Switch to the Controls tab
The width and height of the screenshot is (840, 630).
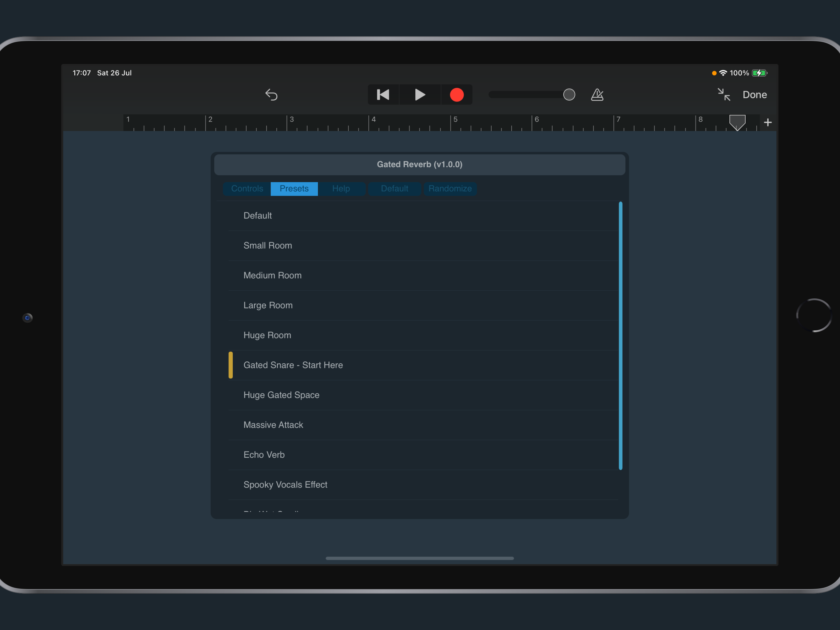tap(247, 189)
